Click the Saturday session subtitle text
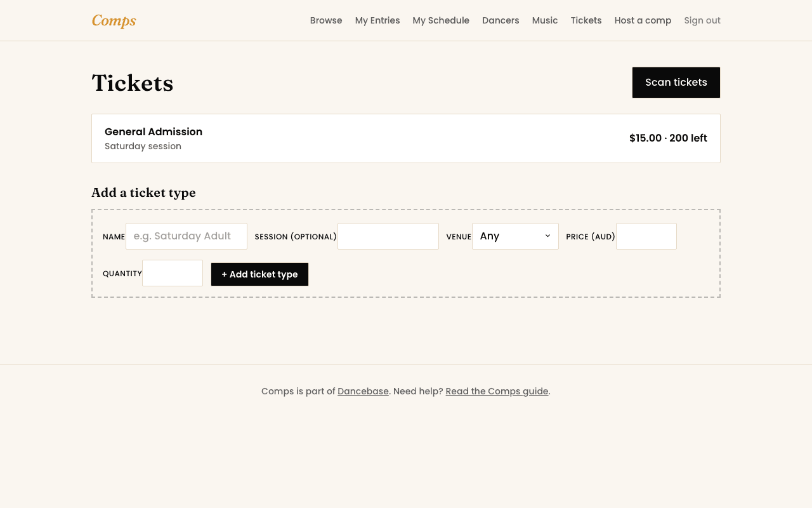This screenshot has height=508, width=812. [x=143, y=146]
